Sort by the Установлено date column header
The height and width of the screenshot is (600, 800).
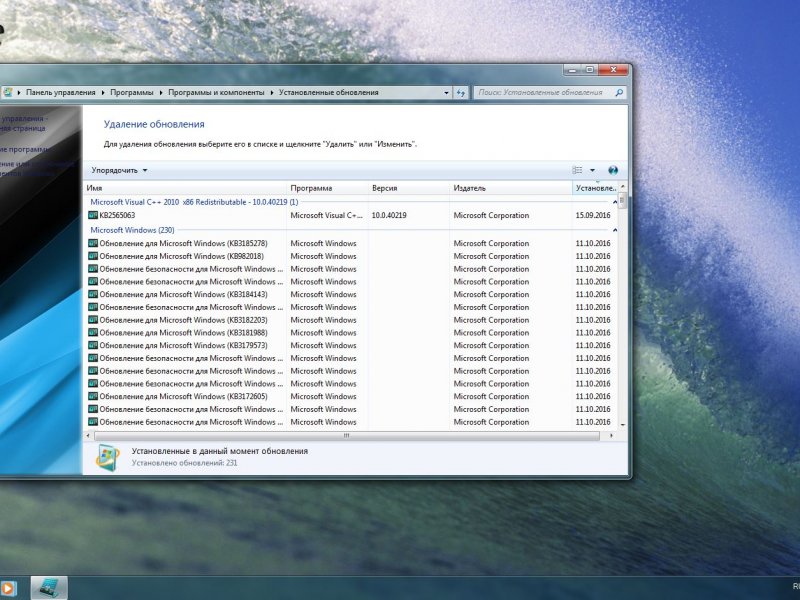point(595,188)
